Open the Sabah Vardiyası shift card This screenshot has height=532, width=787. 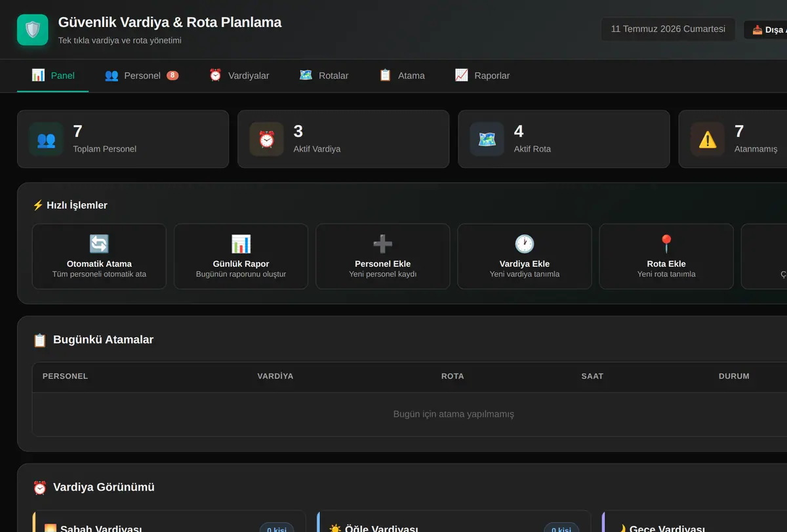[x=169, y=522]
